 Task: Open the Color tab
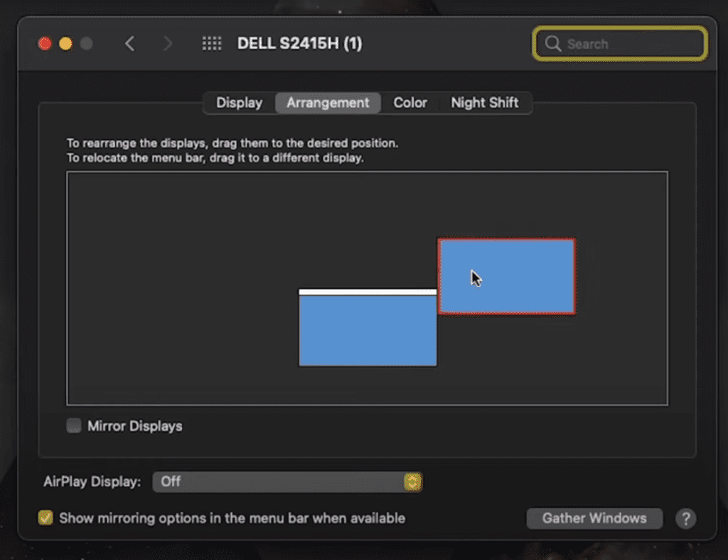pyautogui.click(x=410, y=102)
